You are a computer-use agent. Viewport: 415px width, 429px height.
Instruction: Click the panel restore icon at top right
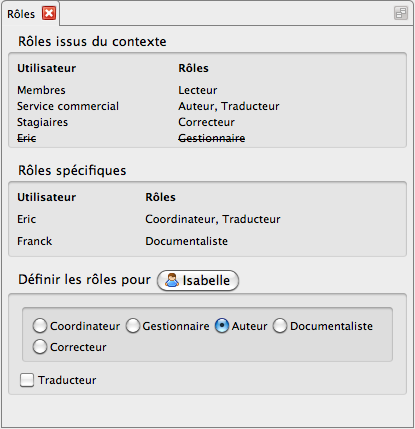[x=401, y=13]
